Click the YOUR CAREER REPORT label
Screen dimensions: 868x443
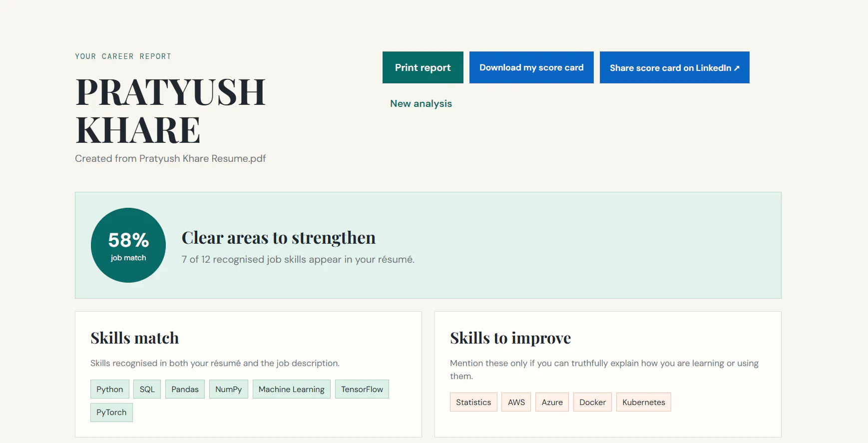123,56
